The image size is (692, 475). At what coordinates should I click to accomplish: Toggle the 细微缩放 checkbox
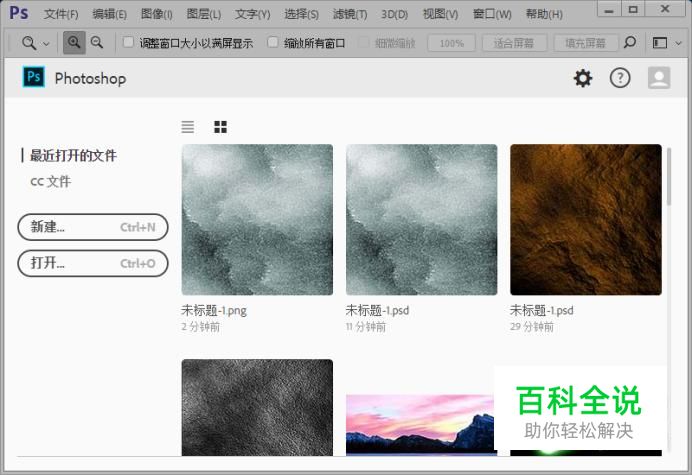364,42
